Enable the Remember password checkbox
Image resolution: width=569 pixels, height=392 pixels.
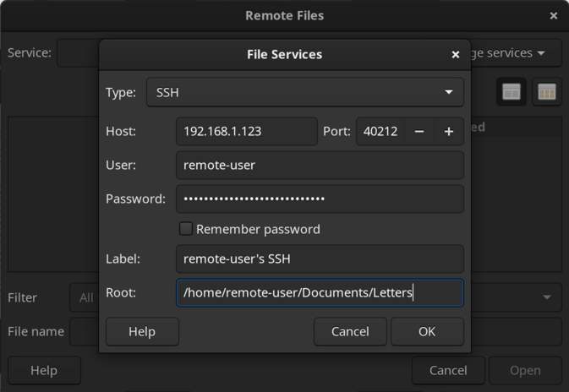[x=186, y=229]
